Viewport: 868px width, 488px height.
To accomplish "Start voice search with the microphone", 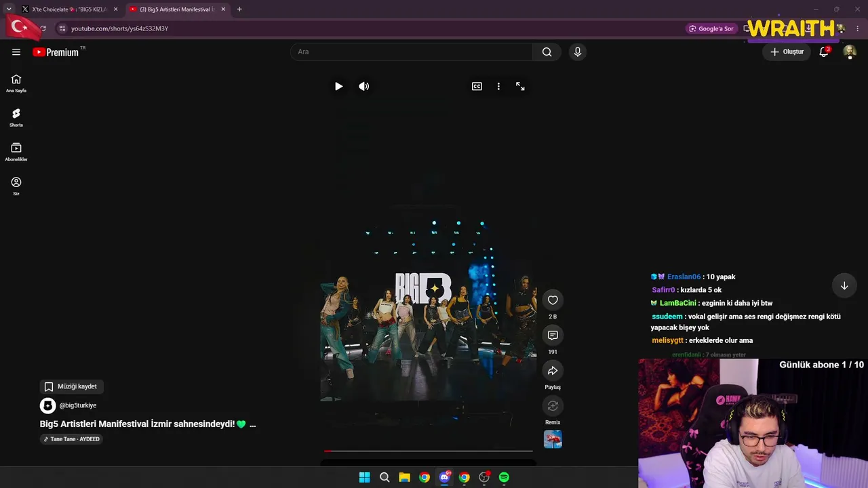I will 578,52.
